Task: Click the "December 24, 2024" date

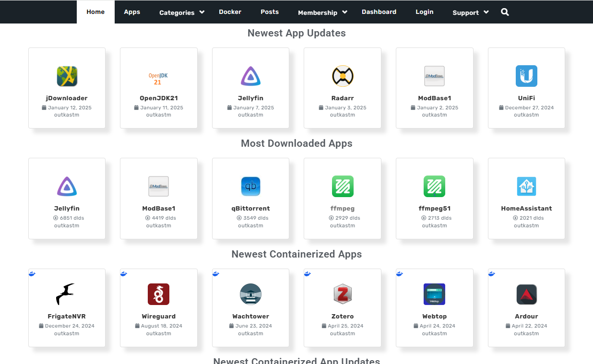Action: point(70,326)
